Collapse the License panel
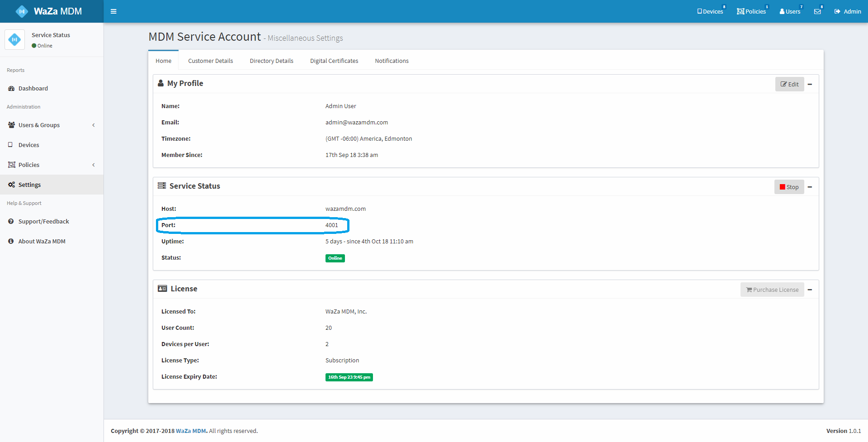 point(810,290)
